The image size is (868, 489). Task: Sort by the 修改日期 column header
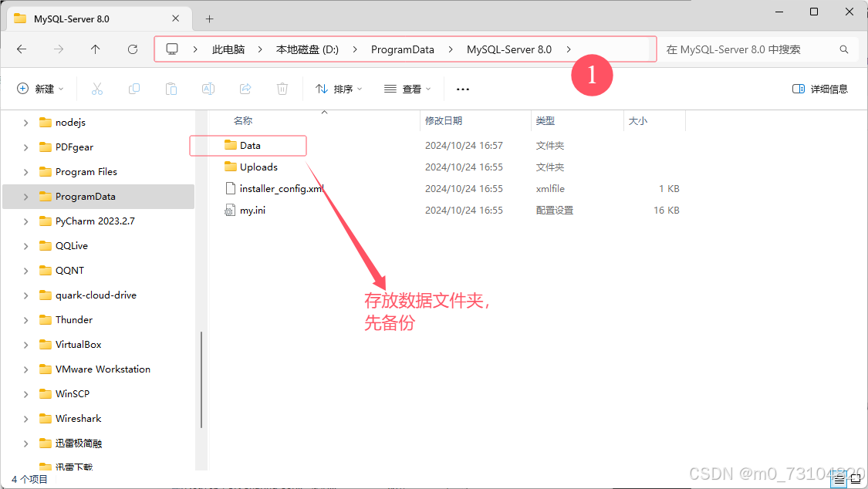point(444,120)
